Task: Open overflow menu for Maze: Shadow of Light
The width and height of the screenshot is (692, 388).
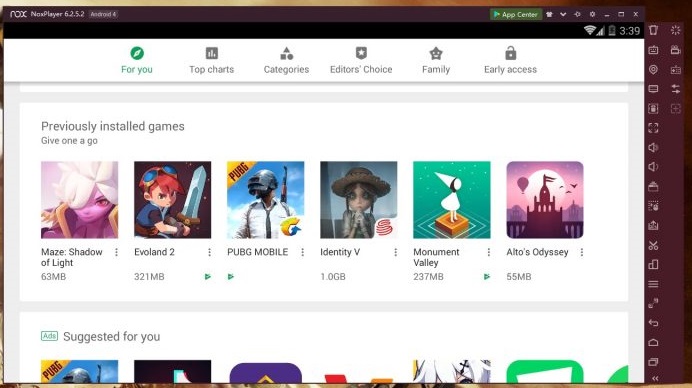Action: click(117, 252)
